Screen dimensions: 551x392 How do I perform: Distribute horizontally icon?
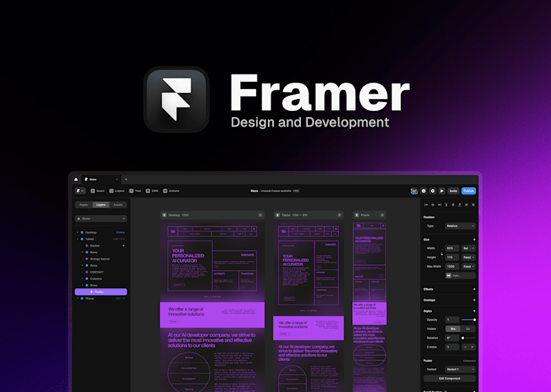tap(467, 205)
